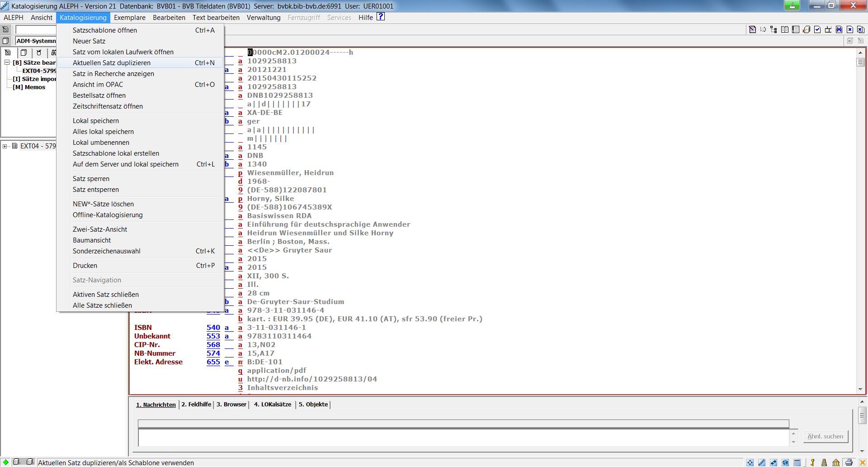This screenshot has width=868, height=467.
Task: Click the globe icon in status bar
Action: [x=785, y=462]
